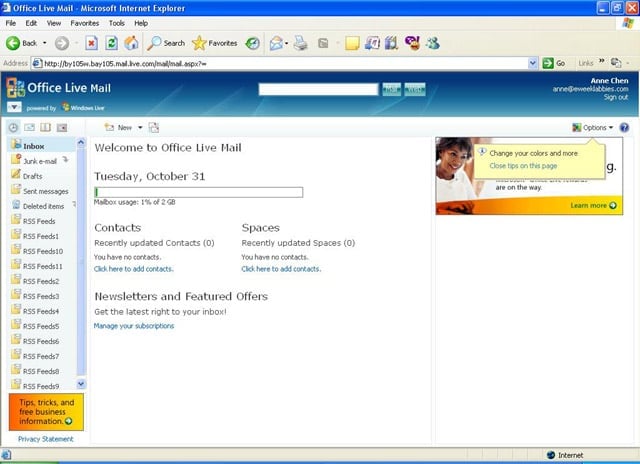
Task: Open the address bar dropdown arrow
Action: (532, 63)
